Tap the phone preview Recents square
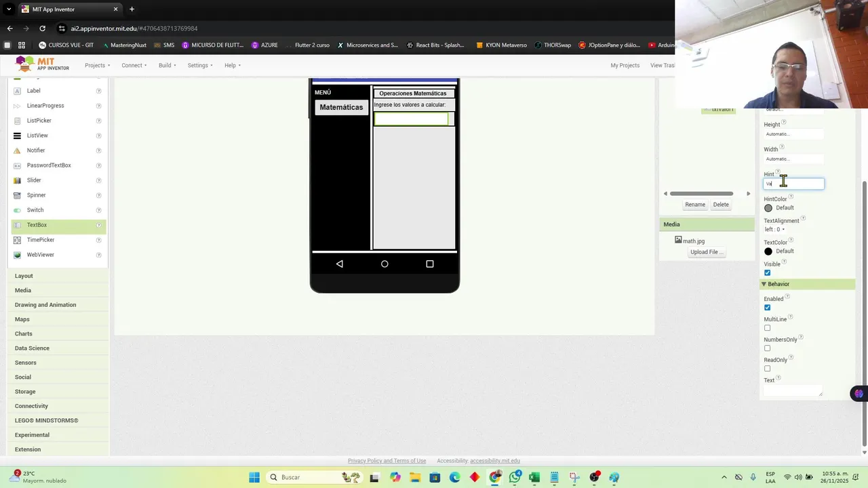Viewport: 868px width, 488px height. (x=429, y=264)
